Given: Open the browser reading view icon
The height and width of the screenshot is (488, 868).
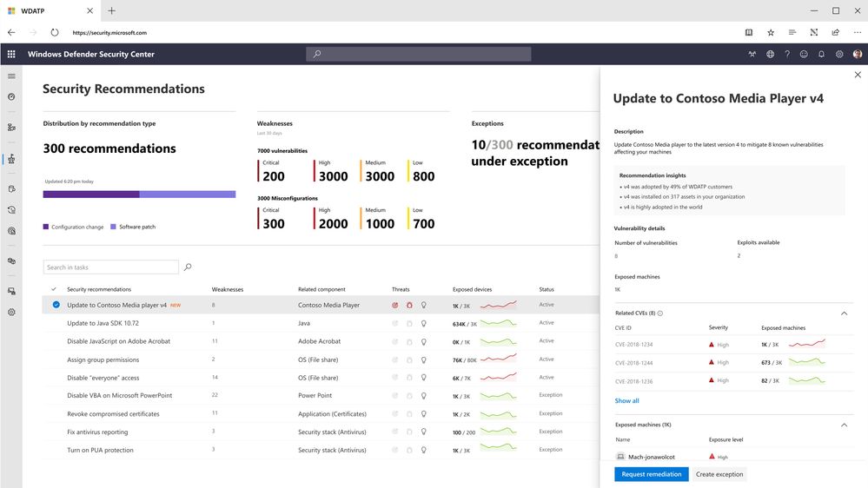Looking at the screenshot, I should (x=749, y=33).
